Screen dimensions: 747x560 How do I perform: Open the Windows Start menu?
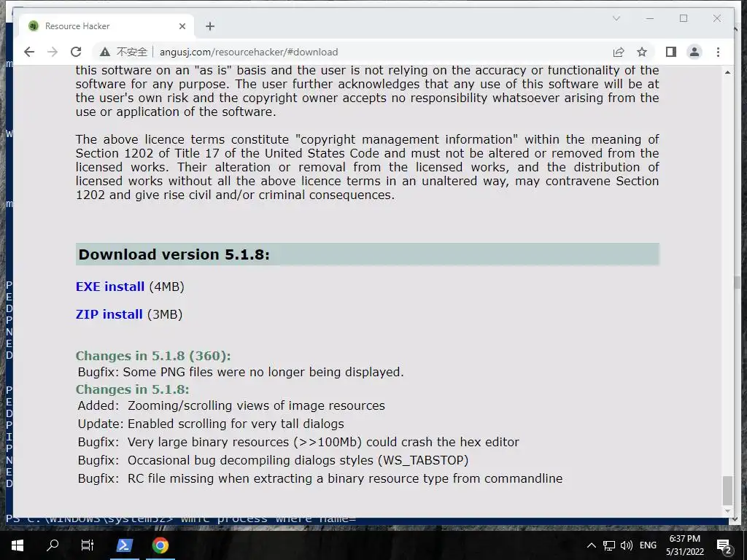pos(18,545)
